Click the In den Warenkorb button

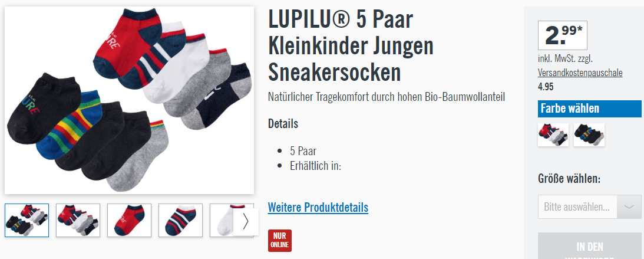[589, 246]
